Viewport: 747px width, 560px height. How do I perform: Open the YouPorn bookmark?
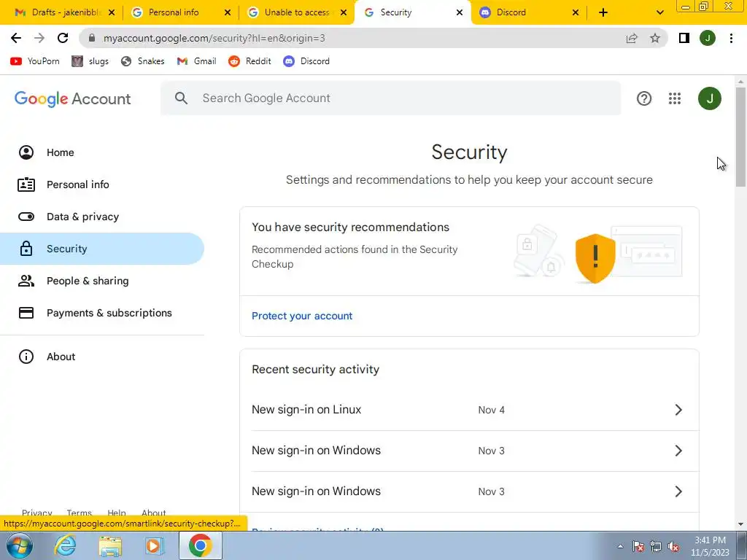point(35,61)
